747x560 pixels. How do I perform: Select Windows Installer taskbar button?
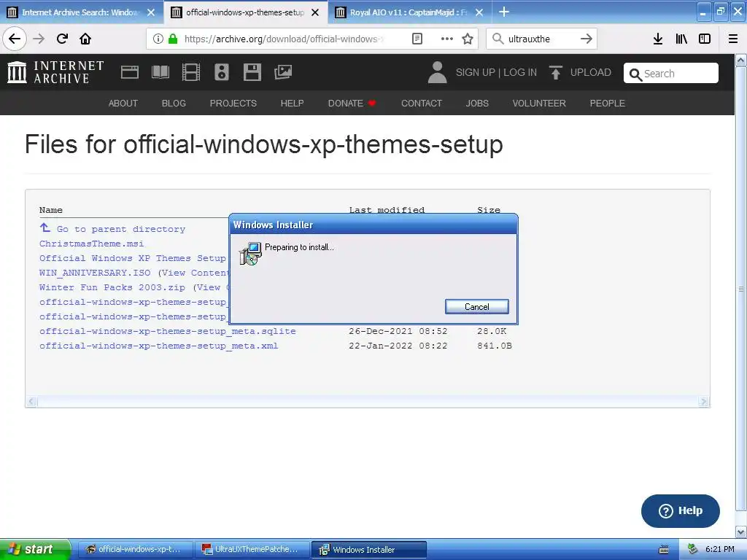pos(368,550)
